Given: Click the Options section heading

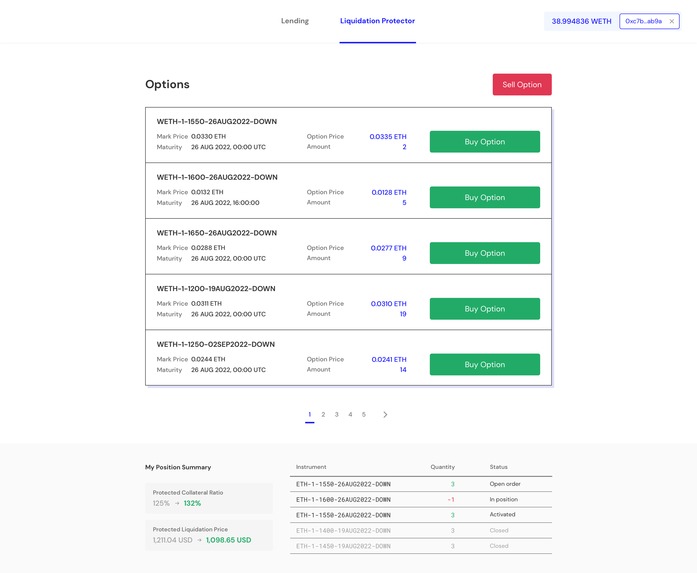Looking at the screenshot, I should (x=167, y=84).
